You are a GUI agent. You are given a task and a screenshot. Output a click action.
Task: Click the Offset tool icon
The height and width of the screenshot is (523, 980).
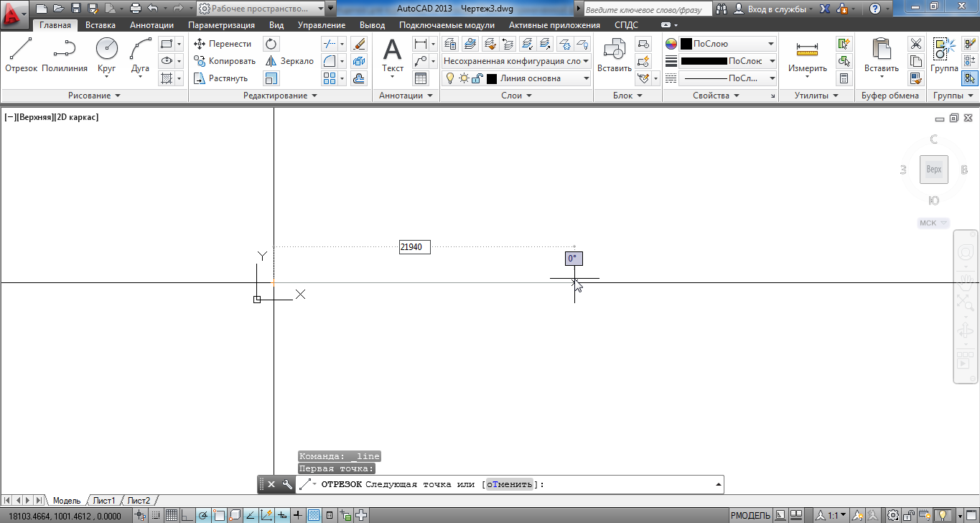(360, 78)
